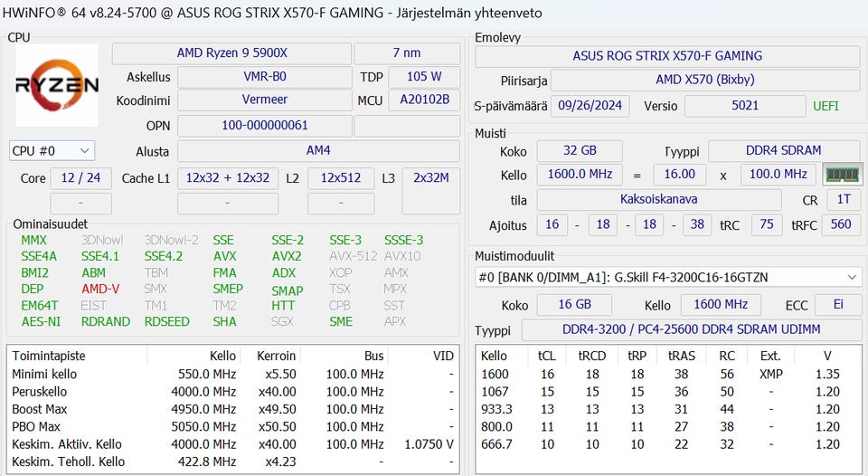Click the Kaksoiskanava memory mode field
Screen dimensions: 868x476
point(658,200)
